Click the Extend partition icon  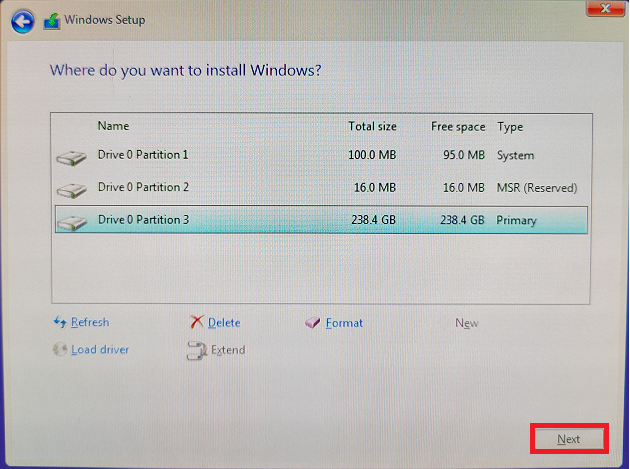click(x=196, y=350)
